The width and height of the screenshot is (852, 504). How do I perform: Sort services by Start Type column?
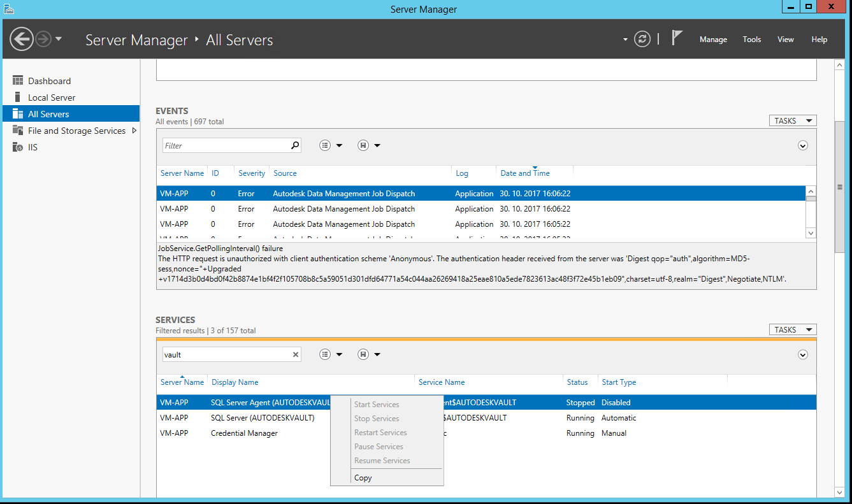click(x=619, y=382)
